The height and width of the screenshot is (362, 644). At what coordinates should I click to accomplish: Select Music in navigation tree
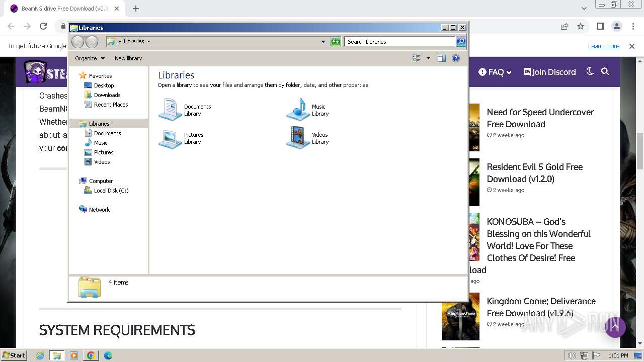pyautogui.click(x=101, y=143)
